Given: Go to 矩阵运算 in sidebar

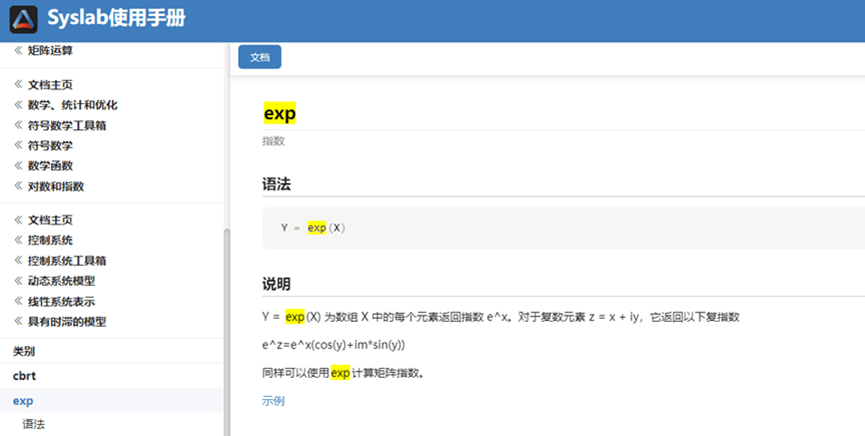Looking at the screenshot, I should [x=50, y=51].
